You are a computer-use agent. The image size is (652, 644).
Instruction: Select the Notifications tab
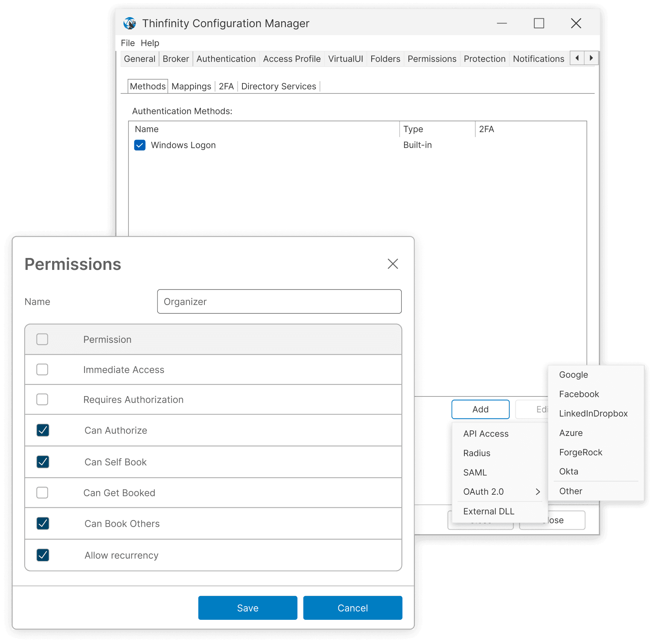pos(539,59)
